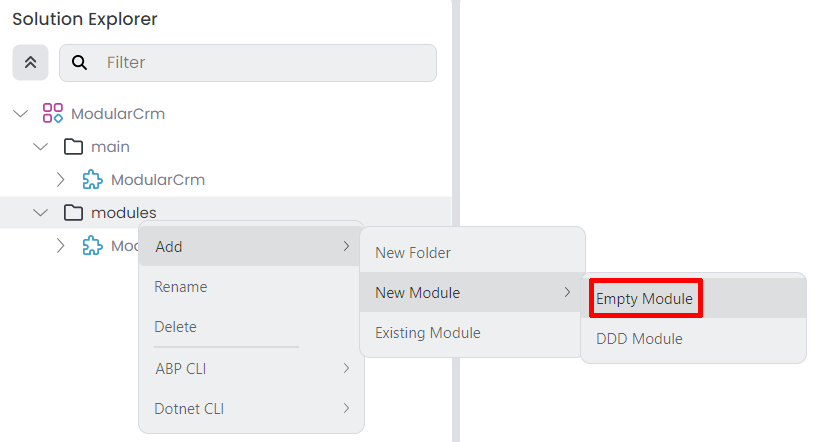This screenshot has width=819, height=442.
Task: Collapse the ModularCrm solution node
Action: [20, 114]
